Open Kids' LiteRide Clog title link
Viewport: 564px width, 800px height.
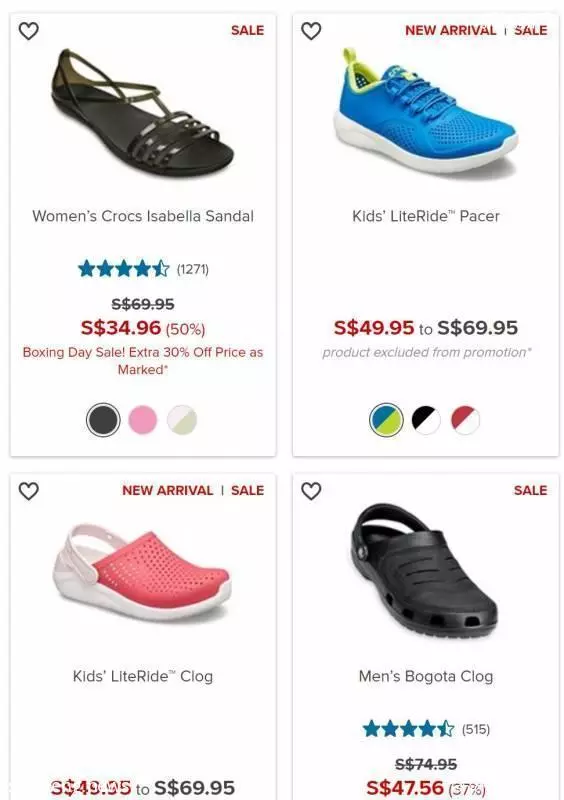coord(143,676)
